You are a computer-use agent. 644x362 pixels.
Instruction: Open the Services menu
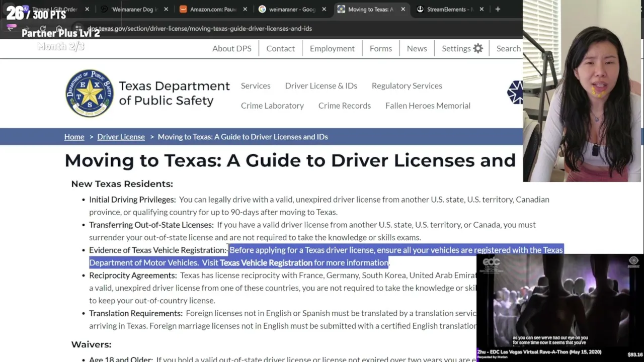256,86
